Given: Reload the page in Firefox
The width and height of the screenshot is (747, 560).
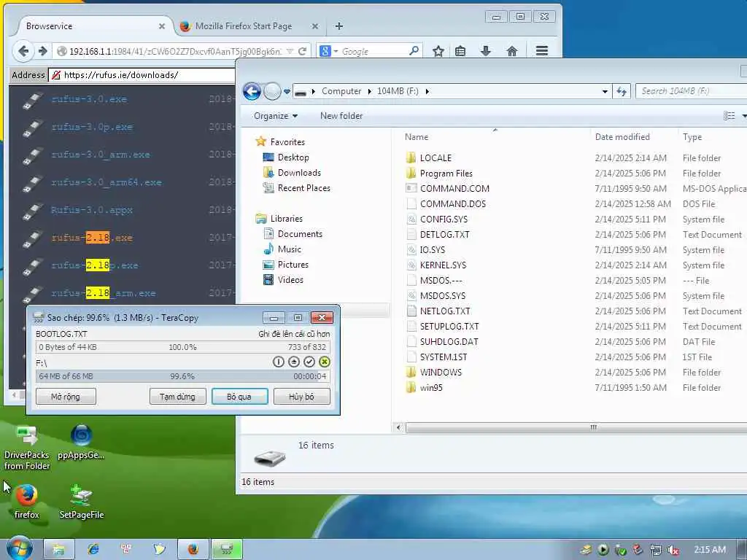Looking at the screenshot, I should (302, 51).
